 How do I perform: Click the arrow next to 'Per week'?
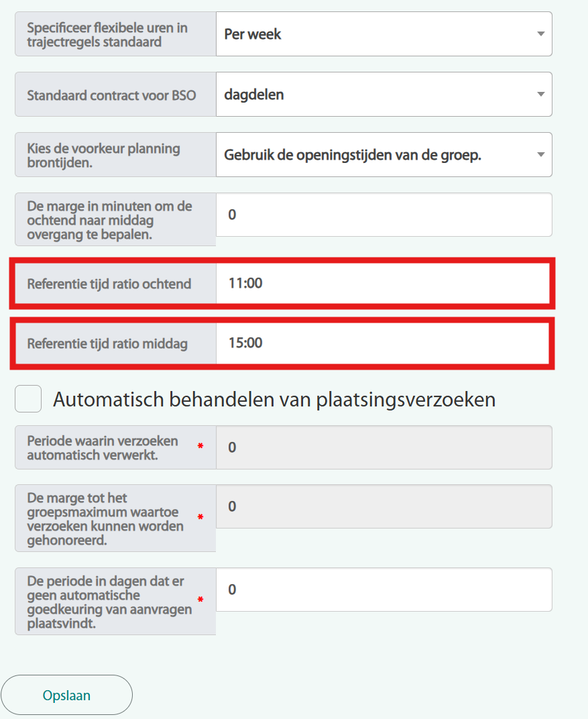[540, 34]
